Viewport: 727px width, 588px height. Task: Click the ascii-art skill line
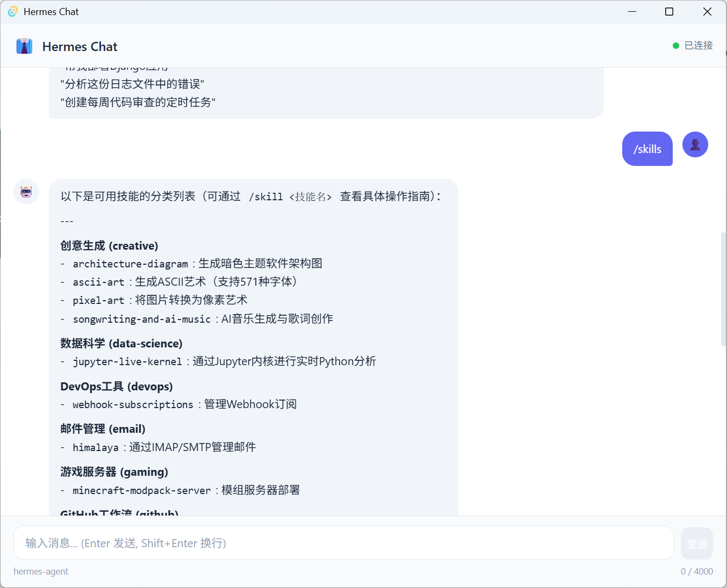[179, 282]
